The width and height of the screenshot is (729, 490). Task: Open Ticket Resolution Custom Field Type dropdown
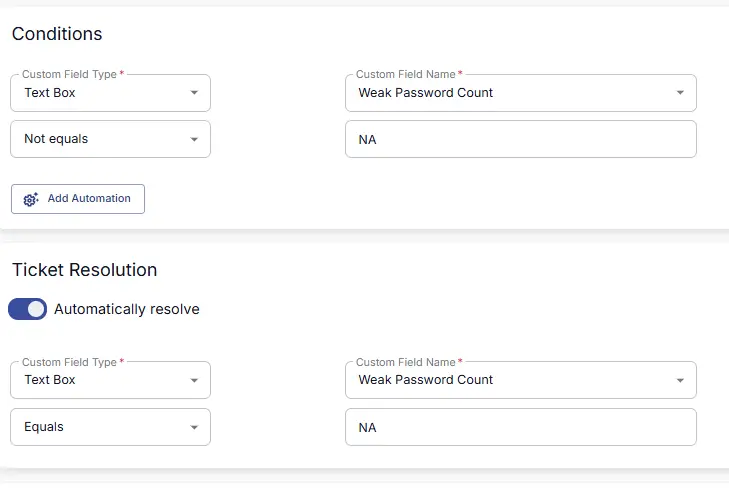pos(110,380)
